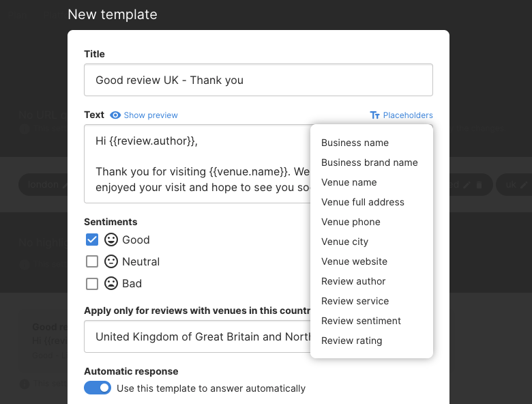This screenshot has width=532, height=404.
Task: Click the Good label text
Action: tap(136, 240)
